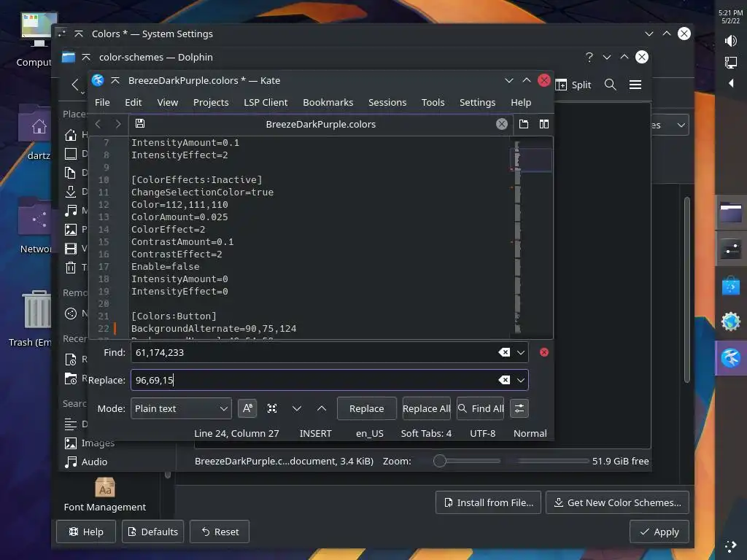
Task: Click Apply in System Settings
Action: (x=659, y=532)
